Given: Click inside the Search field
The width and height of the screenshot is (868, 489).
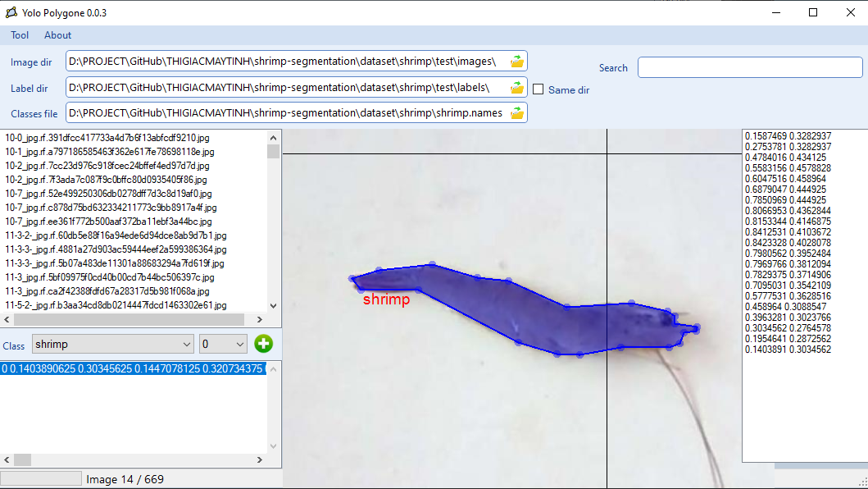Looking at the screenshot, I should click(x=750, y=67).
